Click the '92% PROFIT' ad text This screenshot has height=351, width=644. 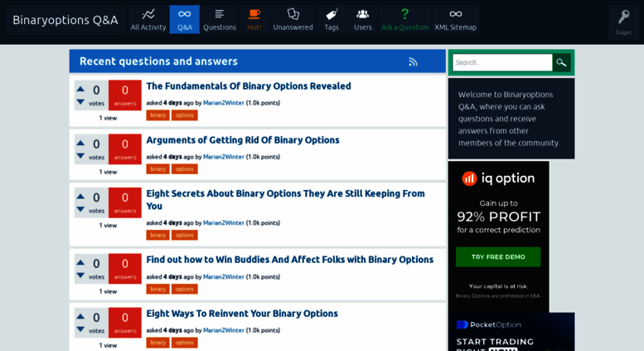pyautogui.click(x=499, y=217)
